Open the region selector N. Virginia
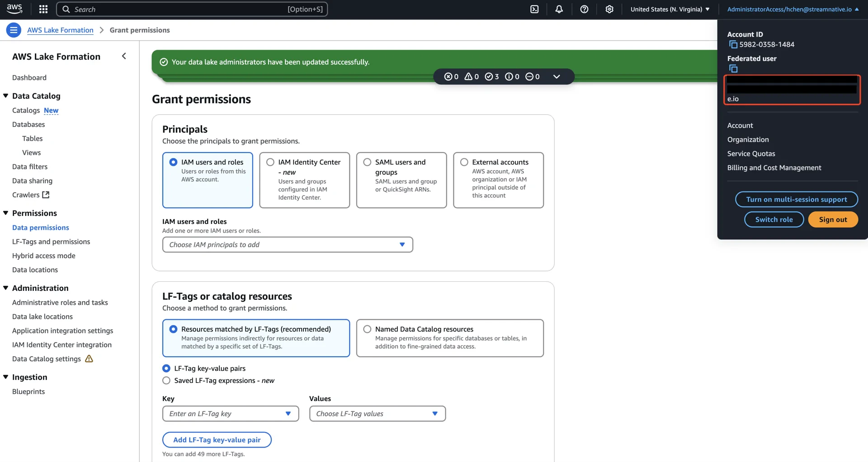Image resolution: width=868 pixels, height=462 pixels. pyautogui.click(x=670, y=9)
